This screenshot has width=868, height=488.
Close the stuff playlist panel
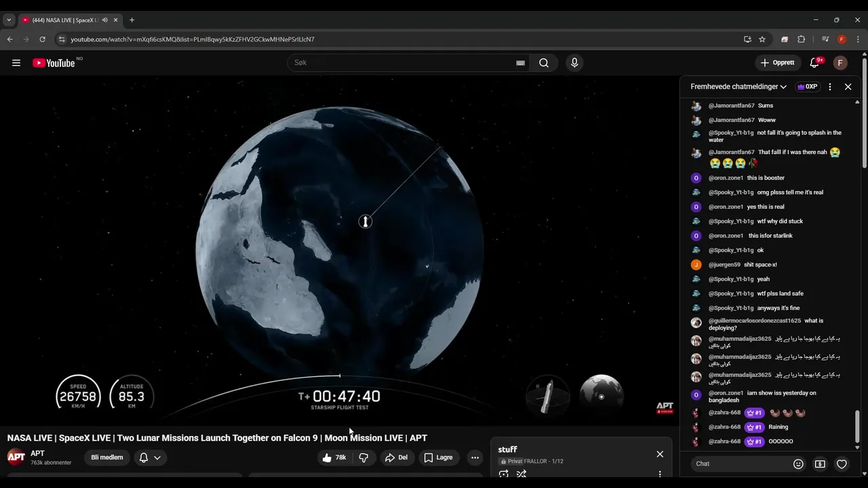(660, 454)
